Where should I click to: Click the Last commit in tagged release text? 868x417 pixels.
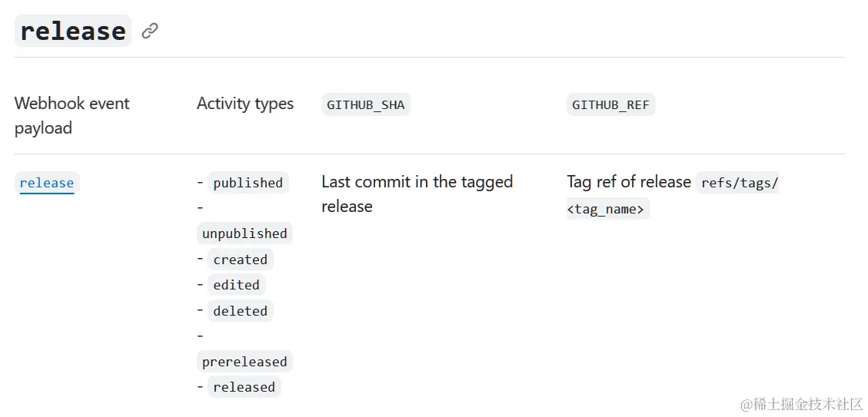tap(417, 194)
